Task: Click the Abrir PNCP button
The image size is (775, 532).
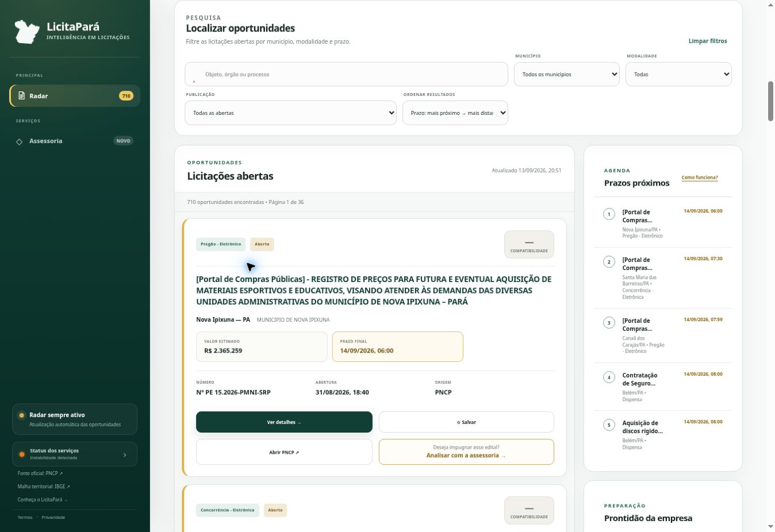Action: [x=284, y=452]
